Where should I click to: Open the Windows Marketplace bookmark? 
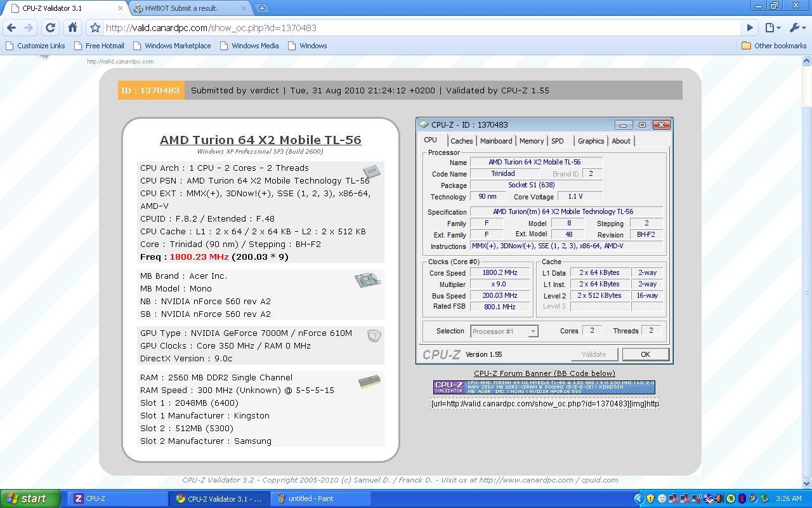coord(172,46)
